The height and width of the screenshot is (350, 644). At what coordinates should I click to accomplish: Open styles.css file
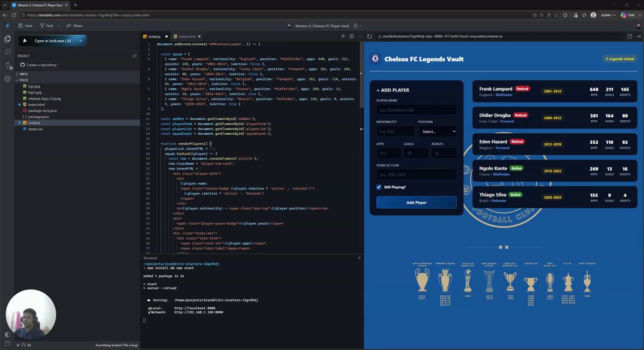click(x=35, y=129)
